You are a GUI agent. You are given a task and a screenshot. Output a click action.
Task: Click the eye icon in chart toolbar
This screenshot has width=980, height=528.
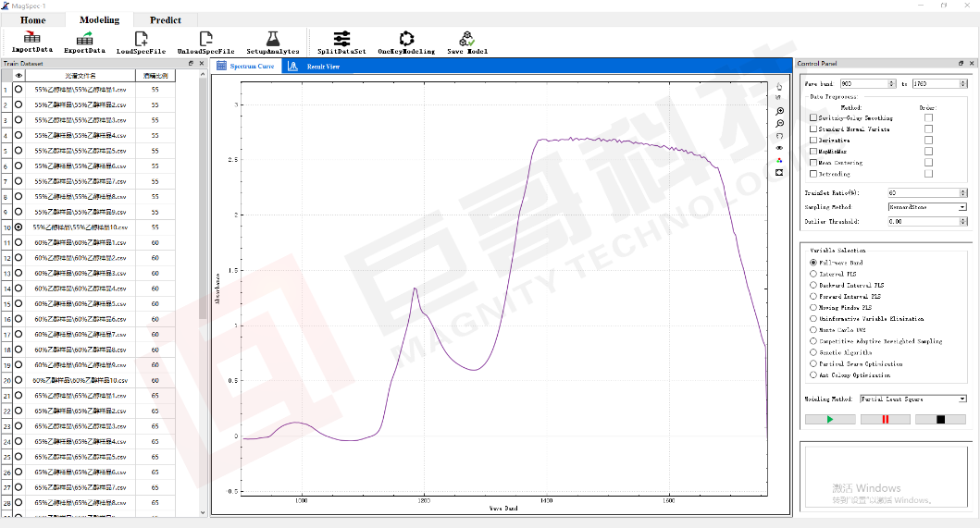(x=779, y=148)
